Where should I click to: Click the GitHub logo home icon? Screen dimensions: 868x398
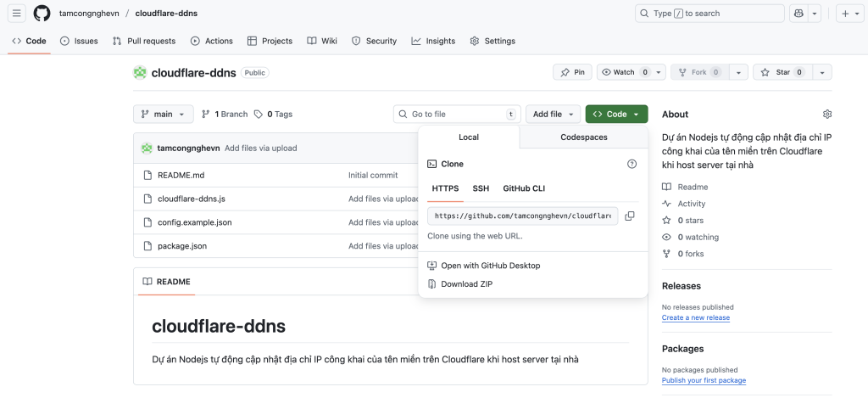coord(42,13)
